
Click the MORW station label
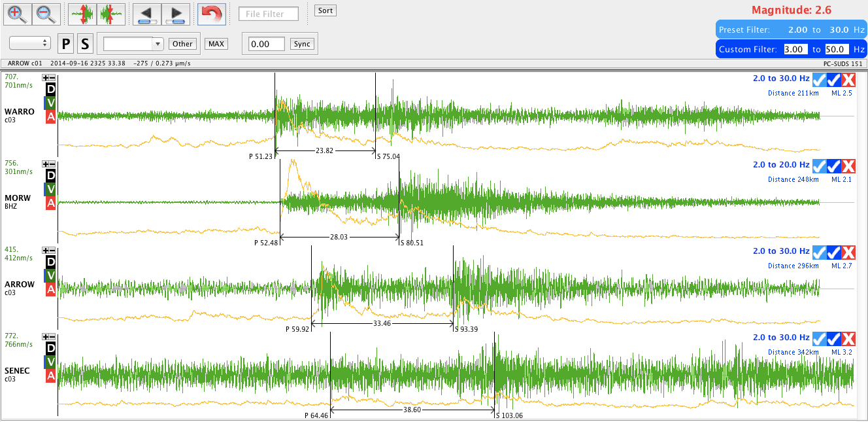[x=18, y=198]
